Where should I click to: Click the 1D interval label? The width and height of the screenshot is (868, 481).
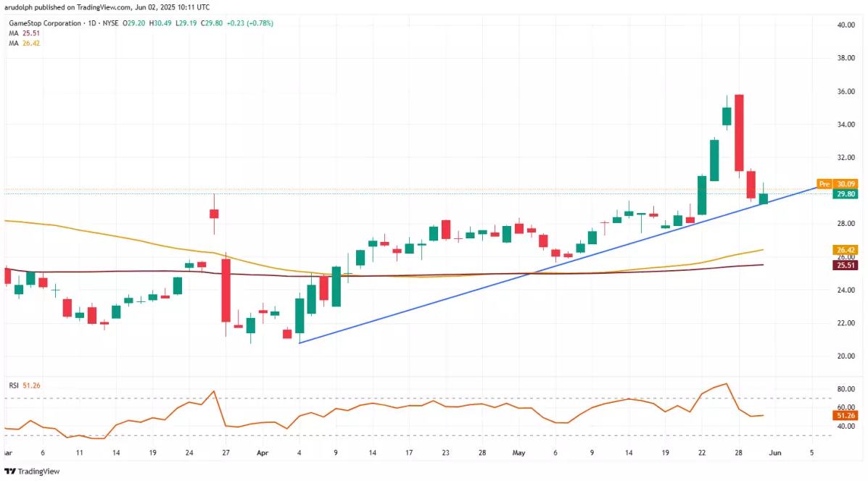[92, 23]
